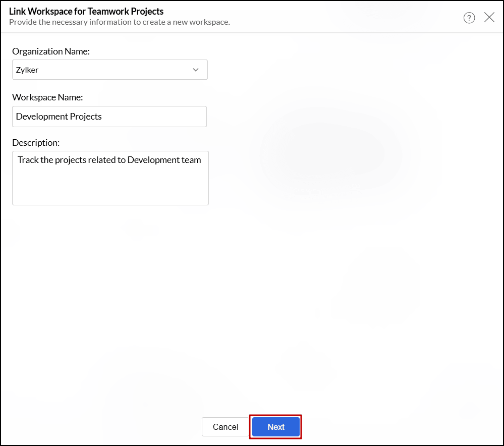Click the dialog title "Link Workspace for Teamwork Projects"
504x446 pixels.
tap(86, 11)
